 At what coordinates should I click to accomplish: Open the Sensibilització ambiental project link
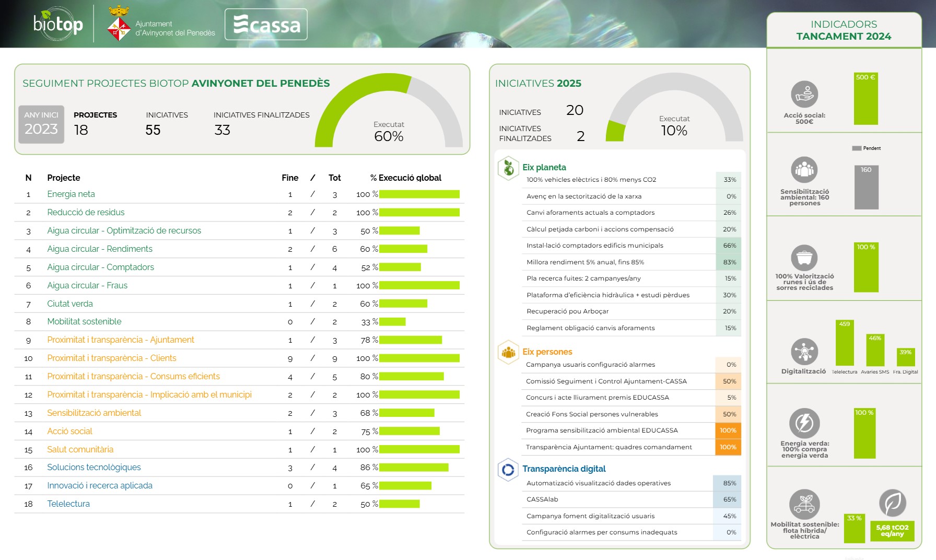point(94,413)
